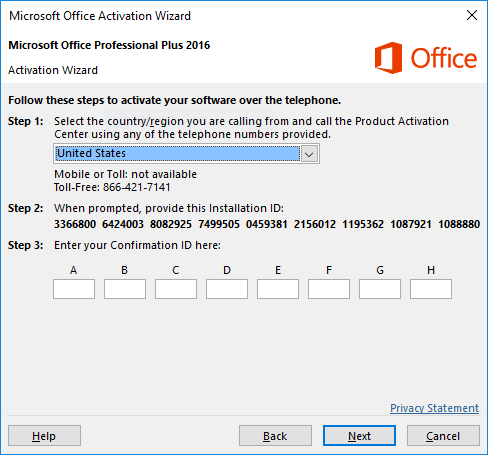The height and width of the screenshot is (455, 488).
Task: Click the Microsoft Office Activation Wizard title
Action: point(100,16)
